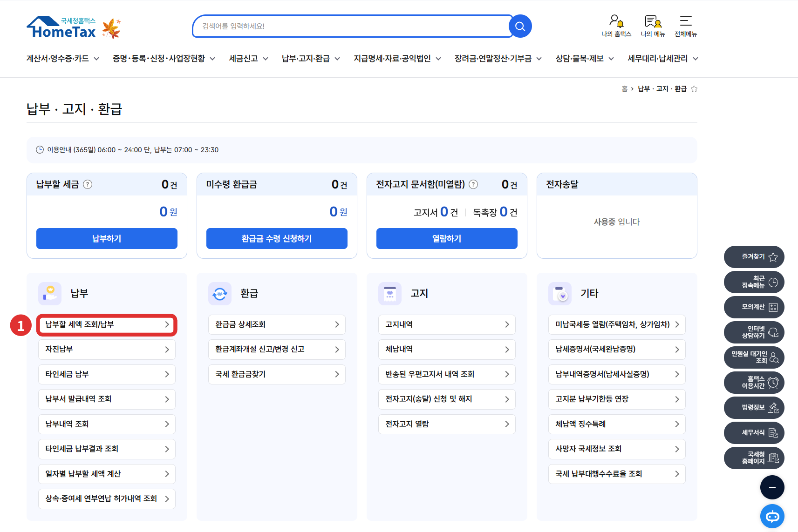Expand 세무대리·납세관리 menu
This screenshot has height=532, width=798.
[x=663, y=59]
